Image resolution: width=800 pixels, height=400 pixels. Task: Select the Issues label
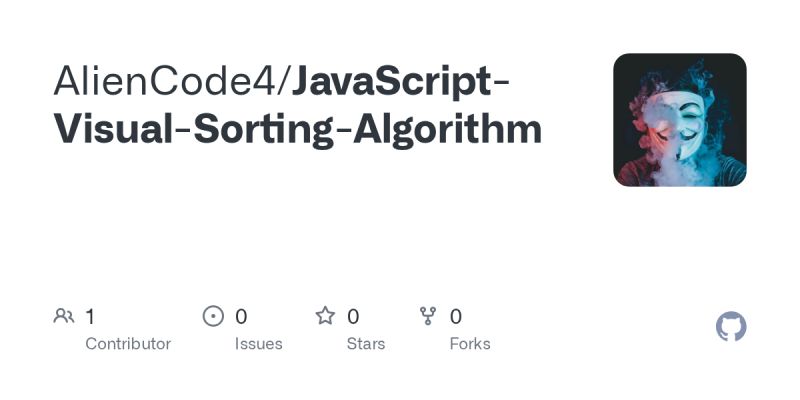[x=259, y=344]
